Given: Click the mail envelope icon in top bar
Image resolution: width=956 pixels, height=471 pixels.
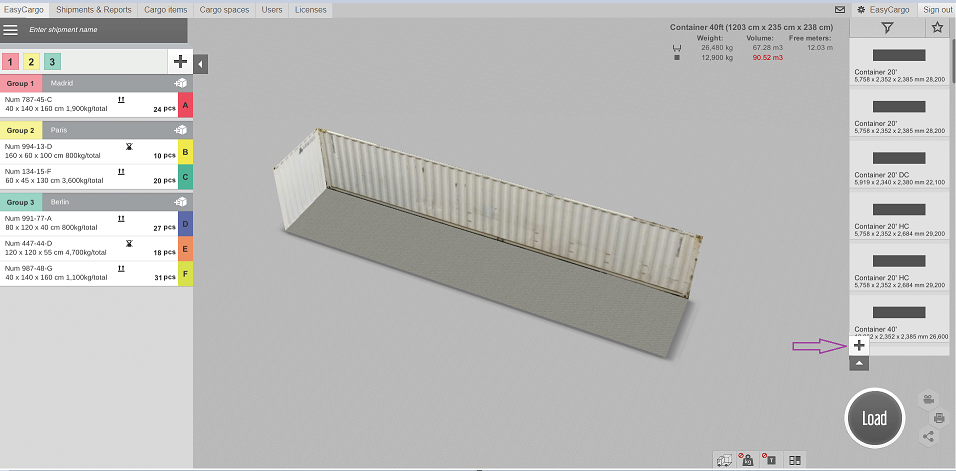Looking at the screenshot, I should click(840, 9).
